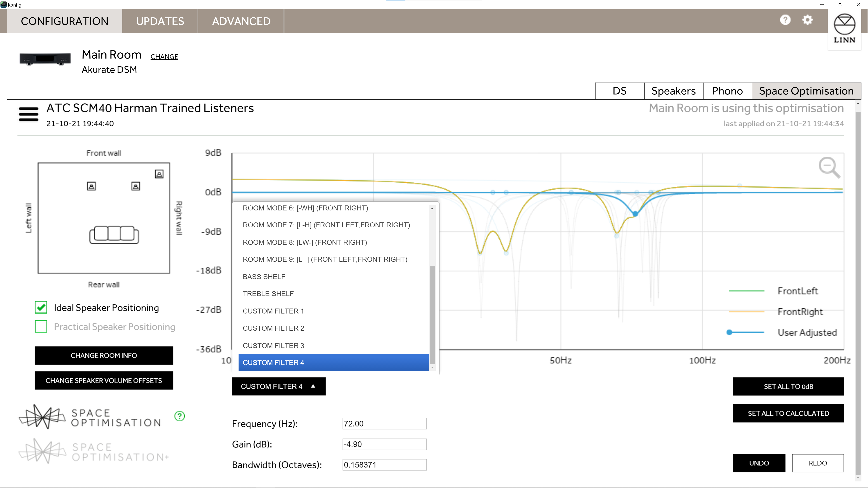
Task: Choose Custom Filter 3 from list
Action: click(333, 346)
